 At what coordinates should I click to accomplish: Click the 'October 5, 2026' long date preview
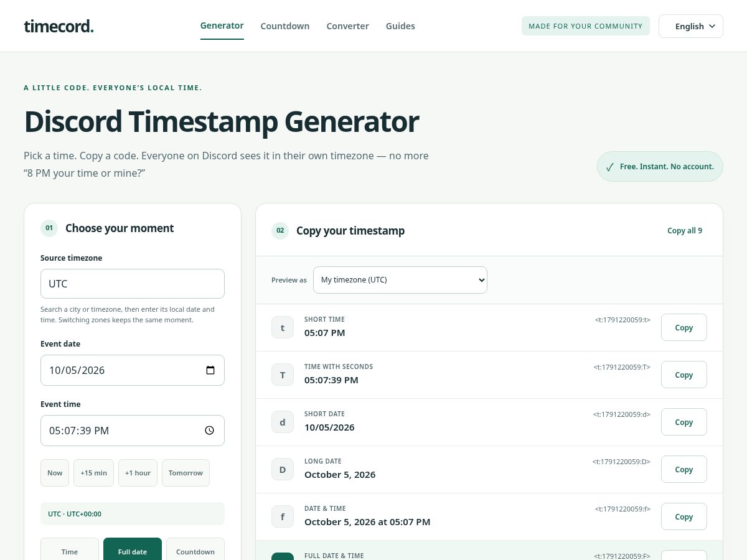click(340, 475)
